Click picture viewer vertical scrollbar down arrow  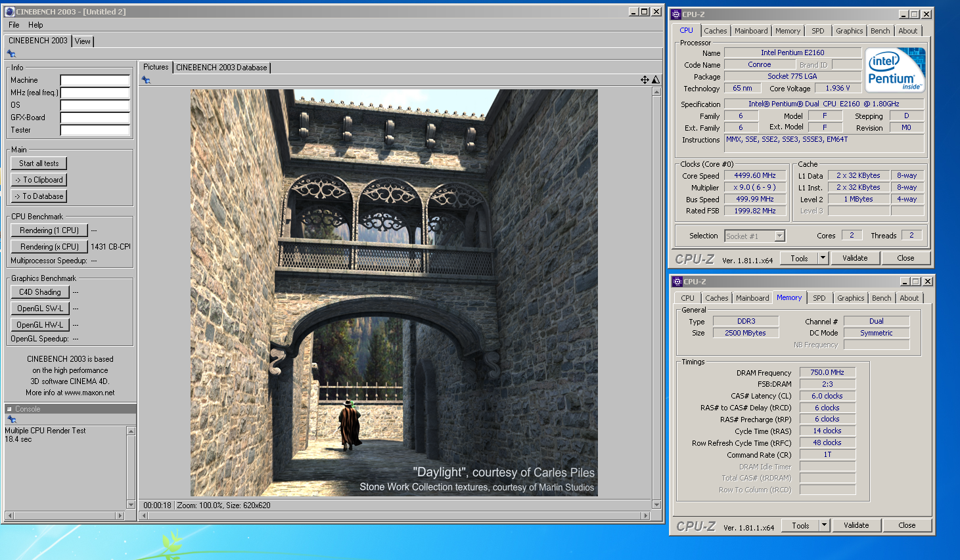tap(656, 505)
